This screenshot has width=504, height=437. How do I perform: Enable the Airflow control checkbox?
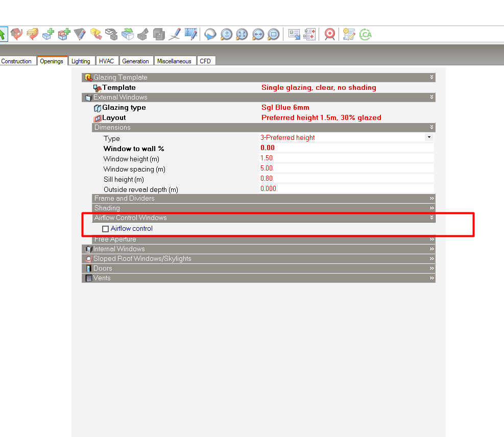pyautogui.click(x=105, y=229)
